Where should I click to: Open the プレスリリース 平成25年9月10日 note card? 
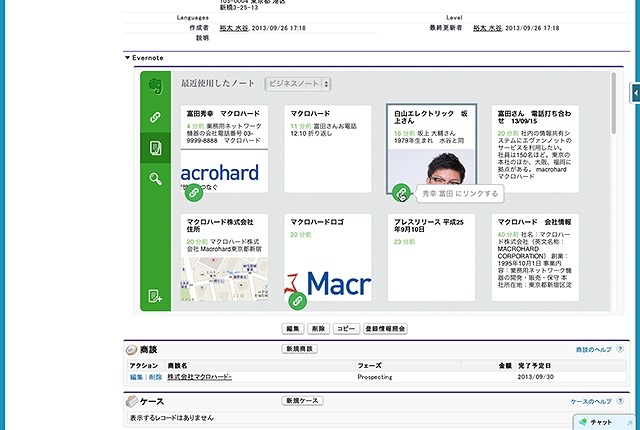click(431, 257)
